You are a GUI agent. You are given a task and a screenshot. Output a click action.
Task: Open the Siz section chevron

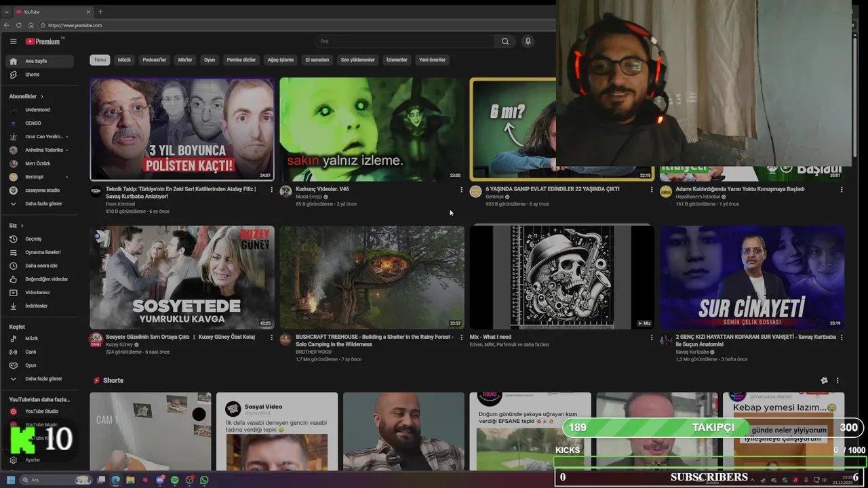(x=22, y=226)
